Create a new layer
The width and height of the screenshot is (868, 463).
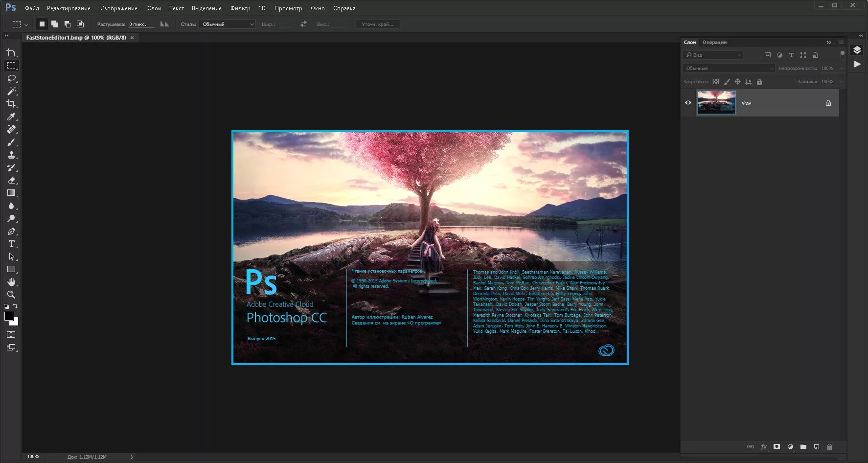tap(816, 446)
